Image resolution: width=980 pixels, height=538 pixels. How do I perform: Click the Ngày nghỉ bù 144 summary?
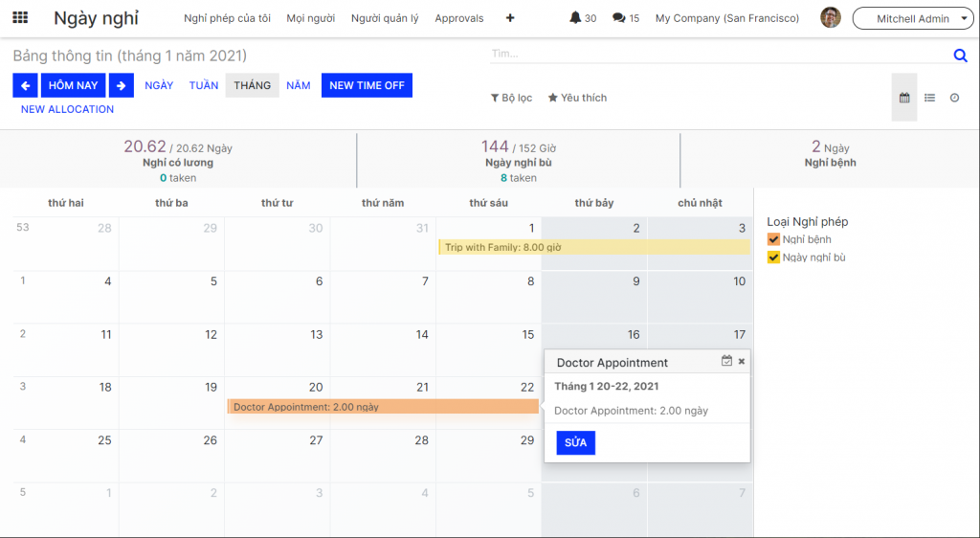[519, 162]
